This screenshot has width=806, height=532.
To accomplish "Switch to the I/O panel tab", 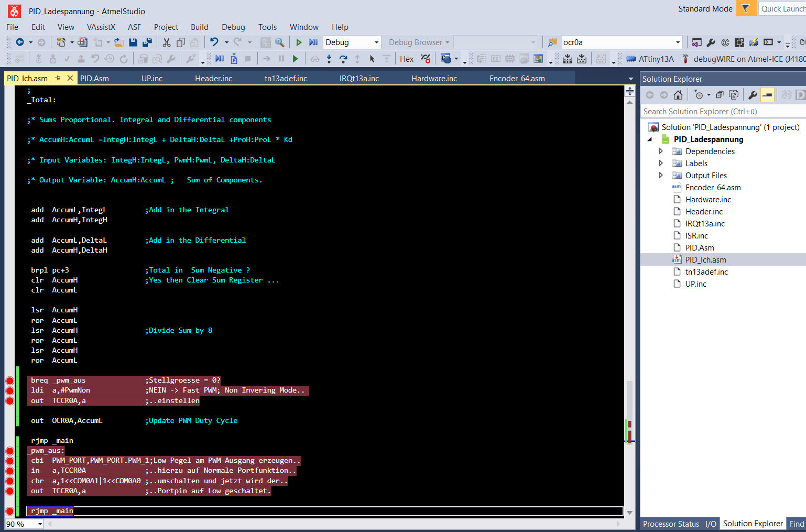I will click(711, 524).
